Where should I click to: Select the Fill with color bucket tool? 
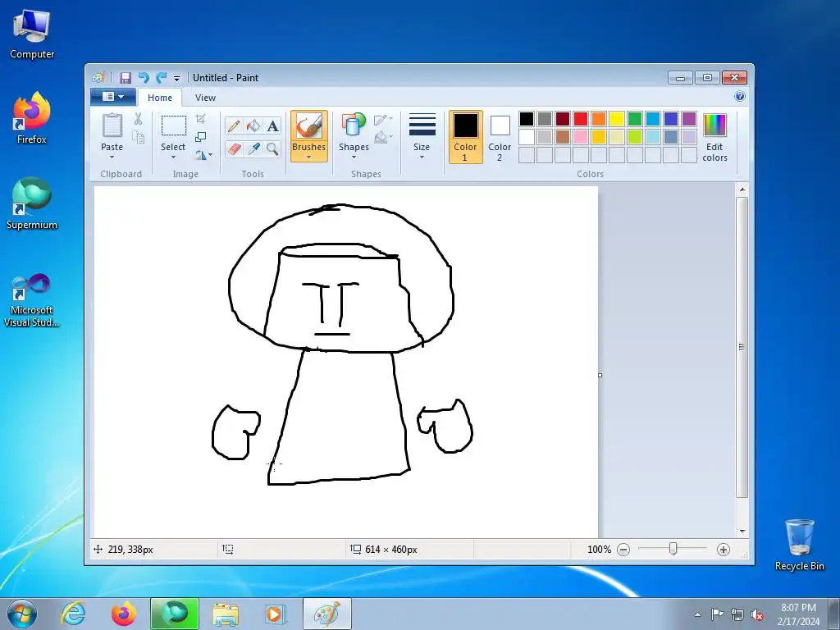coord(253,126)
